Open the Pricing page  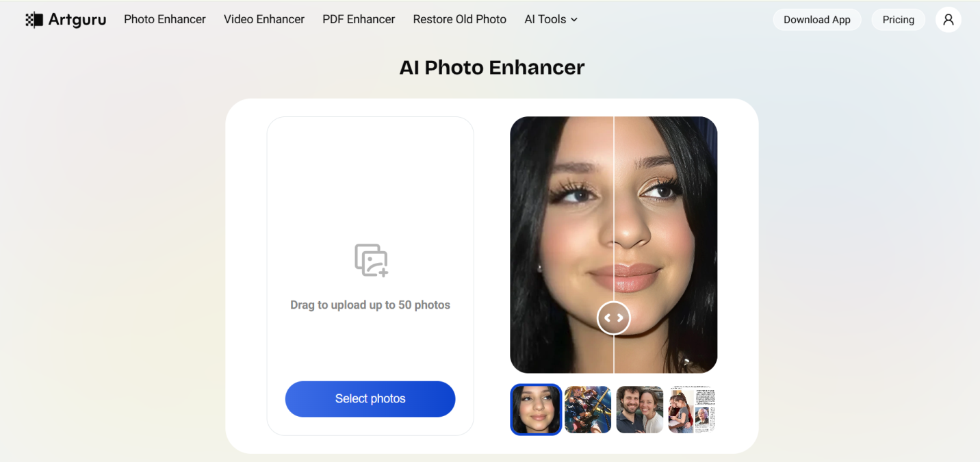click(898, 20)
